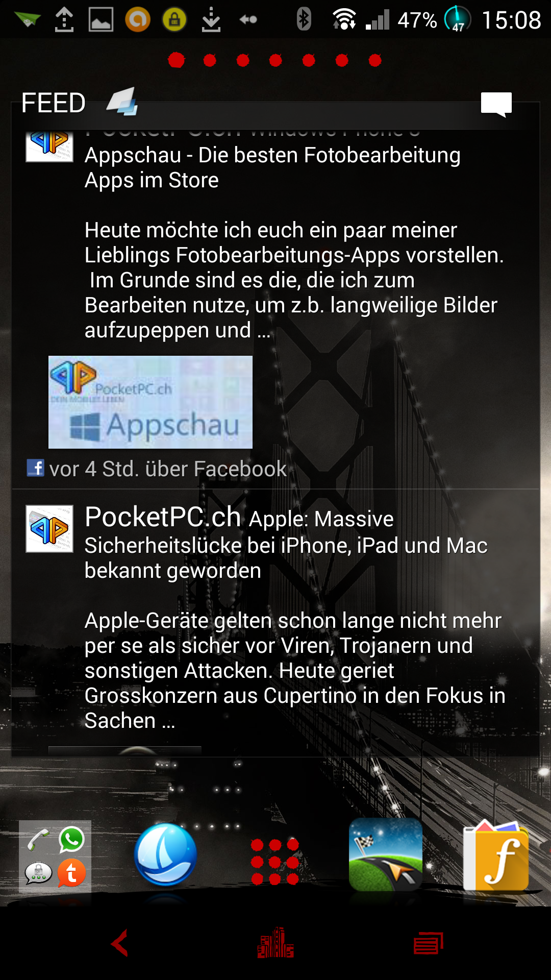Tap the red city skyline home button
Viewport: 551px width, 980px height.
(275, 943)
